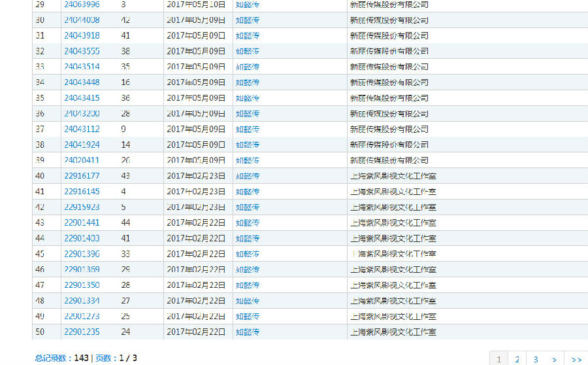The height and width of the screenshot is (365, 588).
Task: Select total records text 总记录数 143
Action: click(x=62, y=358)
